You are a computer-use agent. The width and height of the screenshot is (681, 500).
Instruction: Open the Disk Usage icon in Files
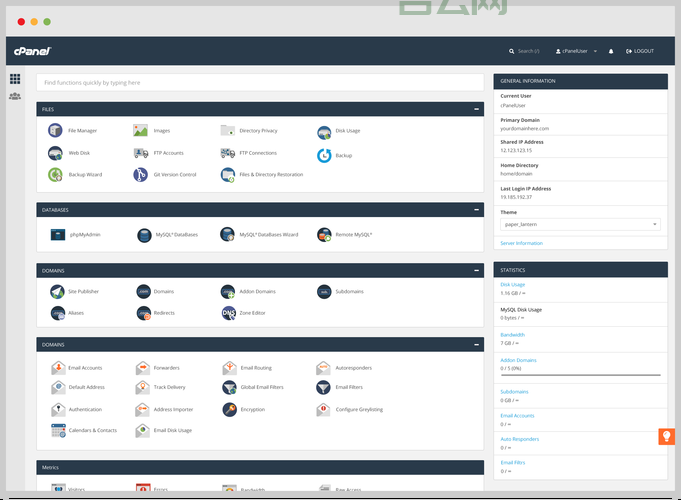click(324, 132)
